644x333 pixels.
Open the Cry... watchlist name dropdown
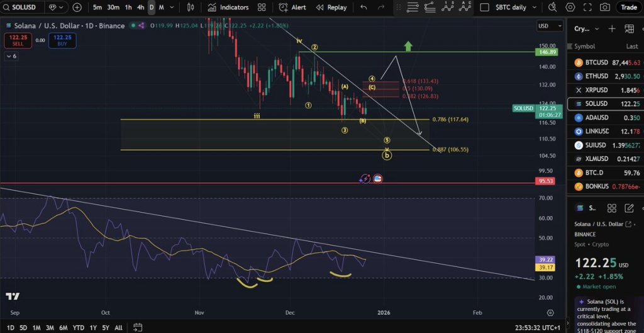pos(586,28)
